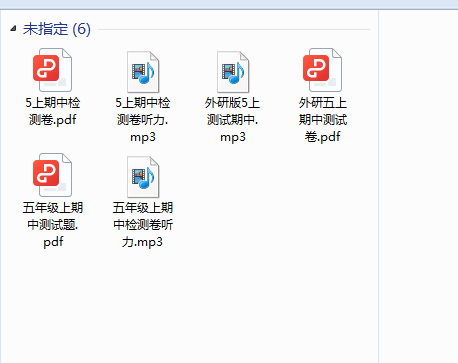Select the 5上期中检测卷.pdf file icon

(x=53, y=70)
